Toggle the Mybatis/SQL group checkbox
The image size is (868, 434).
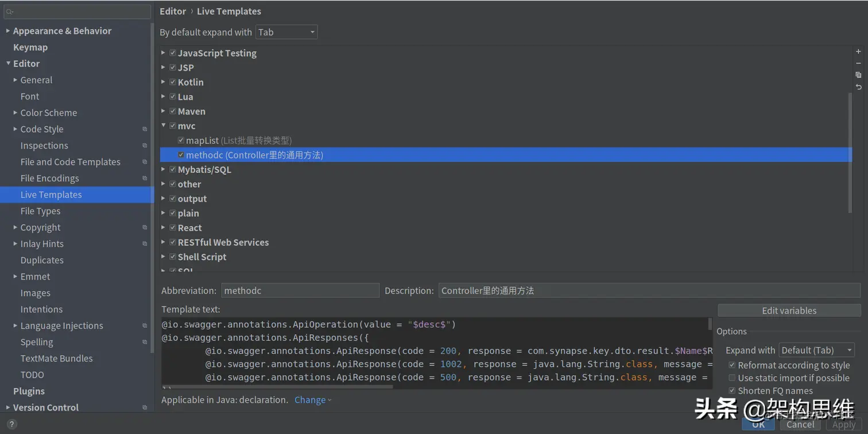pos(172,169)
